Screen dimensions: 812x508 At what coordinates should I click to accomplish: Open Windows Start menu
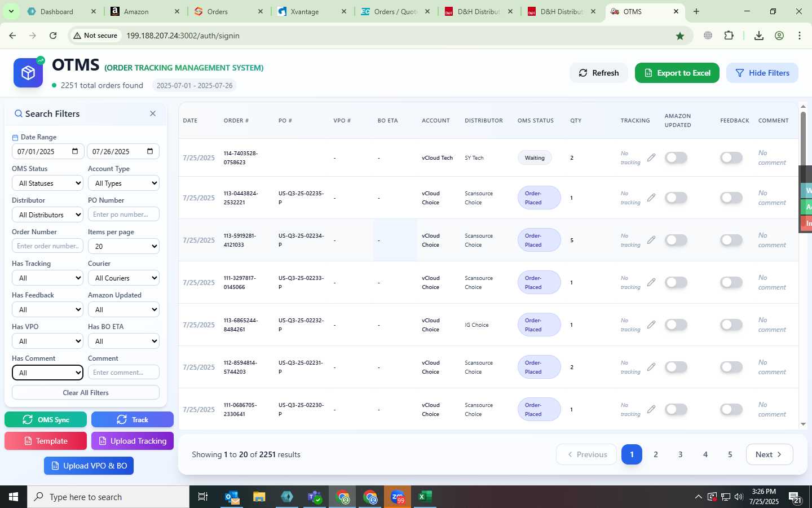(14, 497)
